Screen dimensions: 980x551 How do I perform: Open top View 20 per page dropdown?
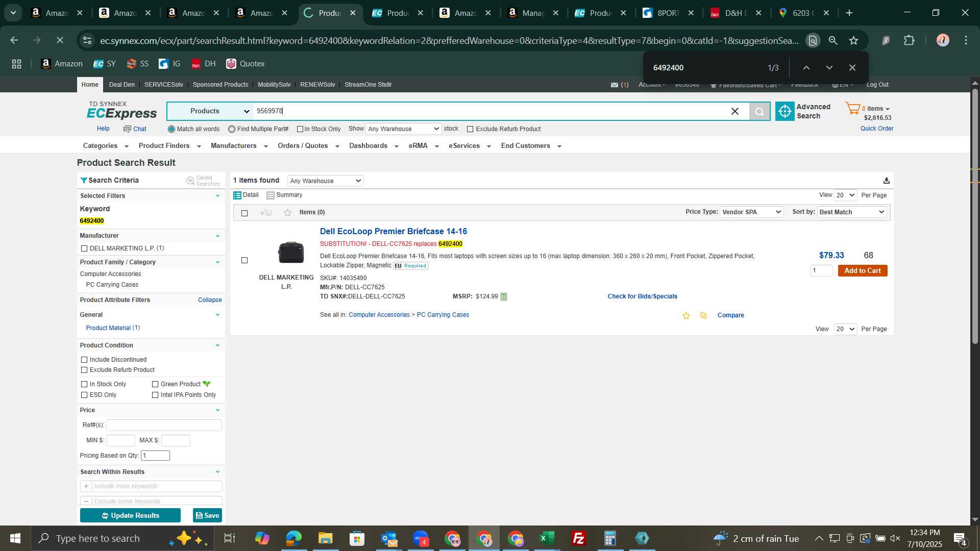[x=845, y=195]
